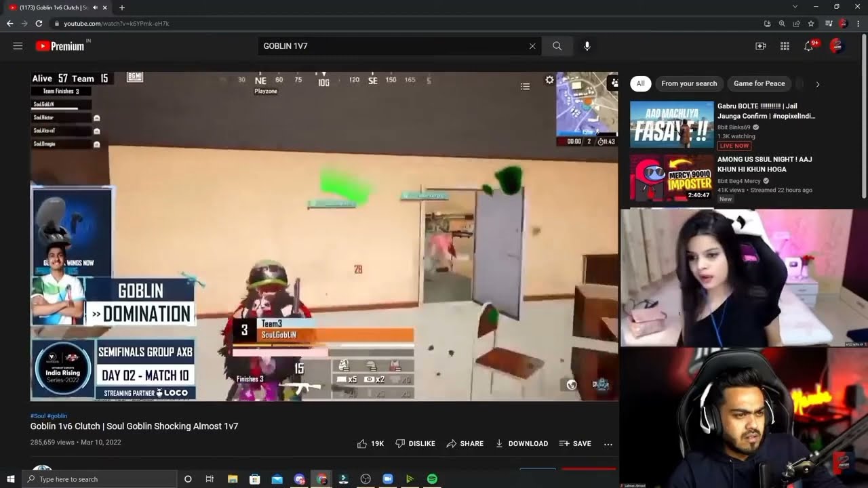Click the #goblin hashtag link
The image size is (868, 488).
(57, 415)
